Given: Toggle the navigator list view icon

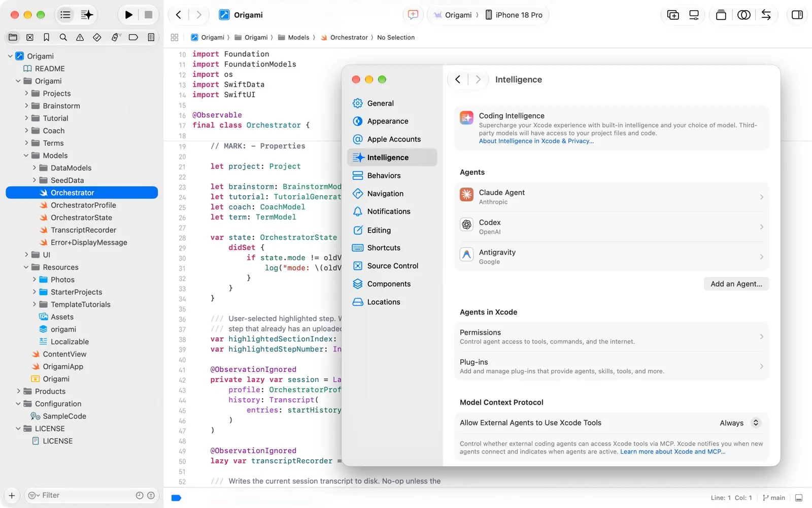Looking at the screenshot, I should click(65, 15).
